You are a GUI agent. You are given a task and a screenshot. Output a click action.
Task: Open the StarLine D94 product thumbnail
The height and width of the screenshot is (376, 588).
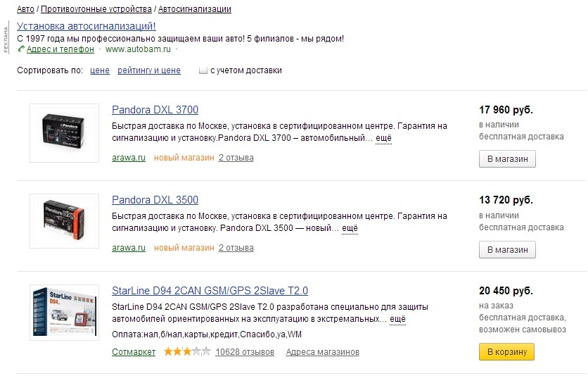[x=64, y=313]
